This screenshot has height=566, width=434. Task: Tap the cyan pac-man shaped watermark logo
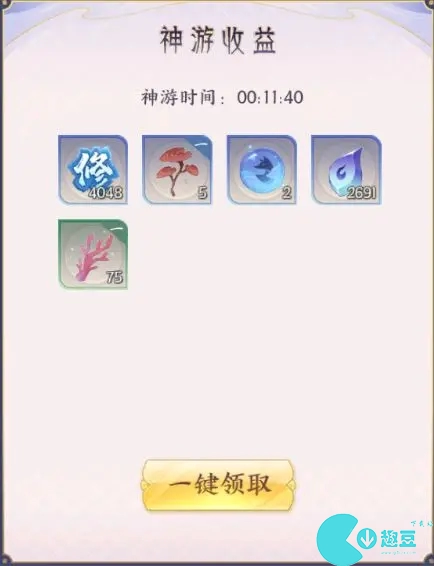pos(338,540)
